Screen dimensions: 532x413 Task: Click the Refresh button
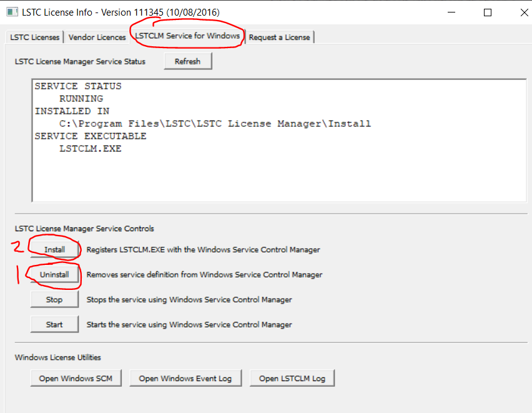188,61
